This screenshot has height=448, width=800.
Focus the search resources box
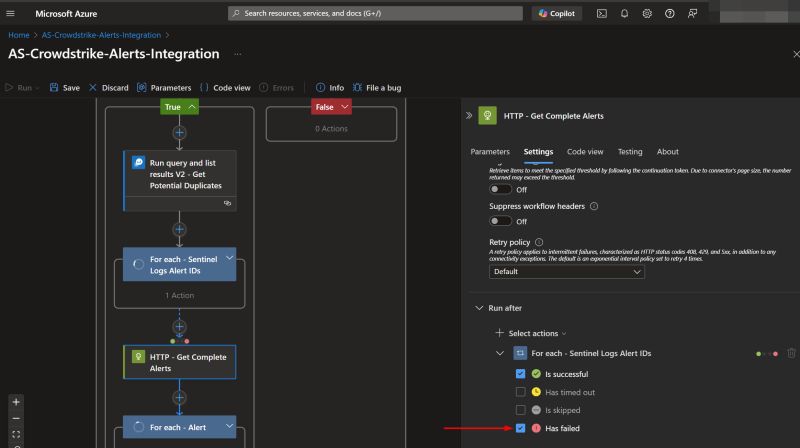[x=375, y=13]
